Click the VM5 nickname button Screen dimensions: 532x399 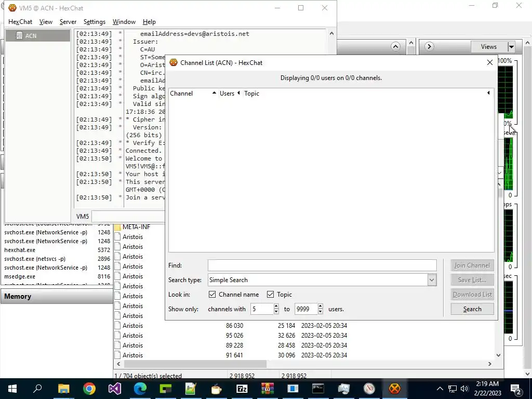click(83, 217)
